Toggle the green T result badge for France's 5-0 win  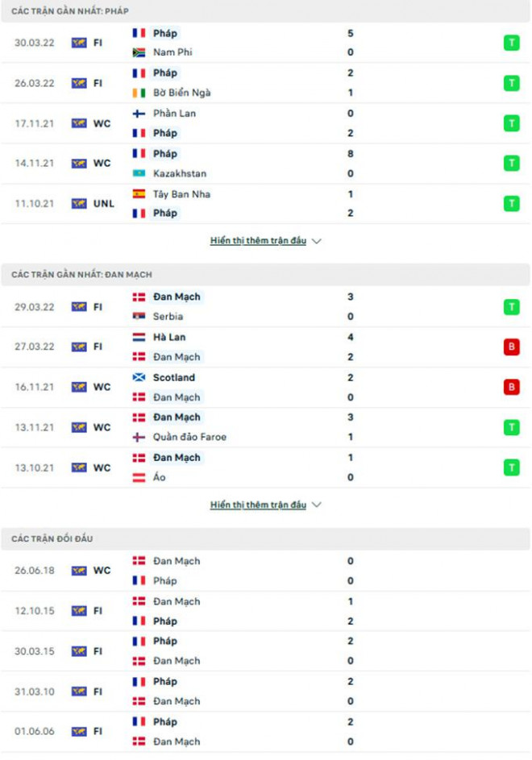(513, 43)
